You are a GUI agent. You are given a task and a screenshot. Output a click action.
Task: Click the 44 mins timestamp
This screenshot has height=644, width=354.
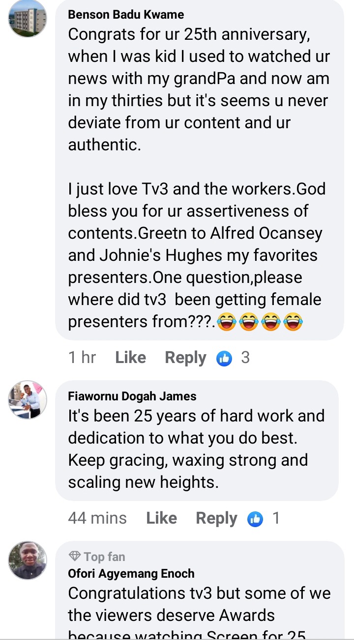tap(97, 518)
